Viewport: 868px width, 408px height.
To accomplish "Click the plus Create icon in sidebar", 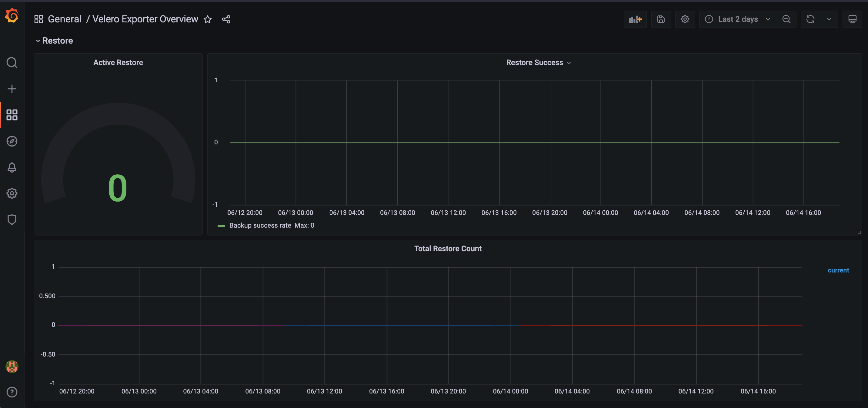I will click(12, 89).
